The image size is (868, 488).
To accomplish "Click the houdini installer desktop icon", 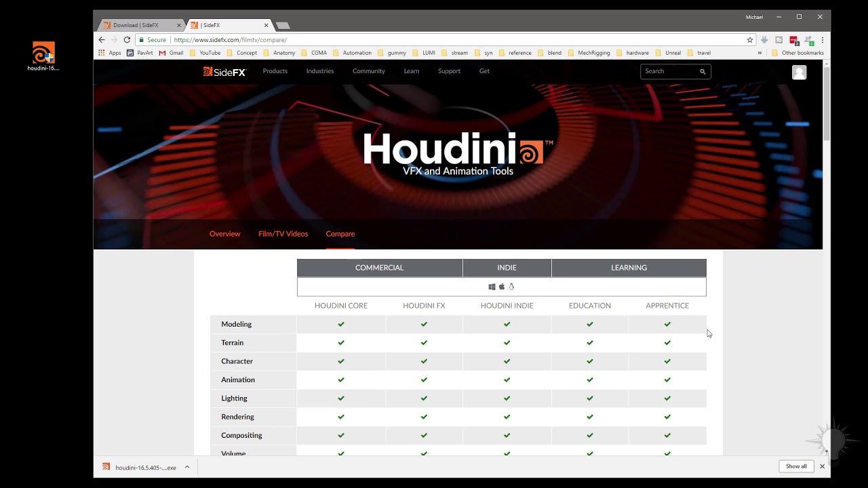I will [43, 56].
